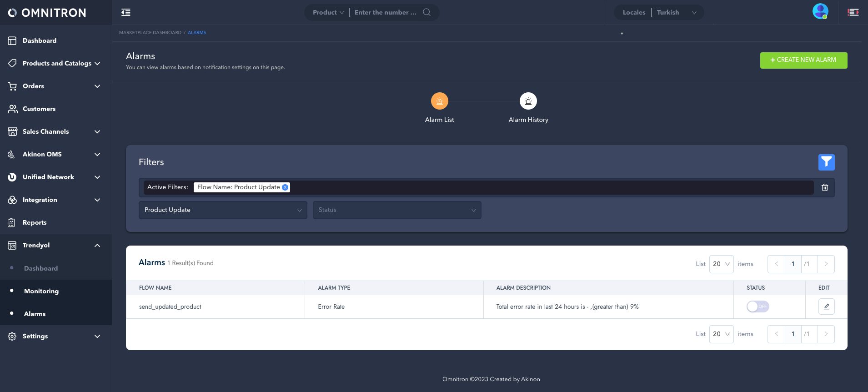The image size is (868, 392).
Task: Open the Status filter dropdown
Action: point(396,210)
